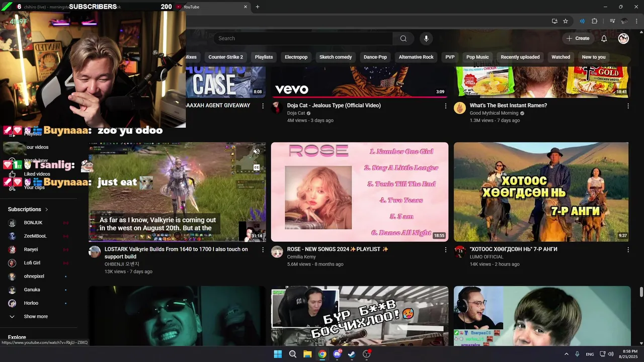Select the PVP filter chip
The width and height of the screenshot is (644, 362).
point(450,57)
